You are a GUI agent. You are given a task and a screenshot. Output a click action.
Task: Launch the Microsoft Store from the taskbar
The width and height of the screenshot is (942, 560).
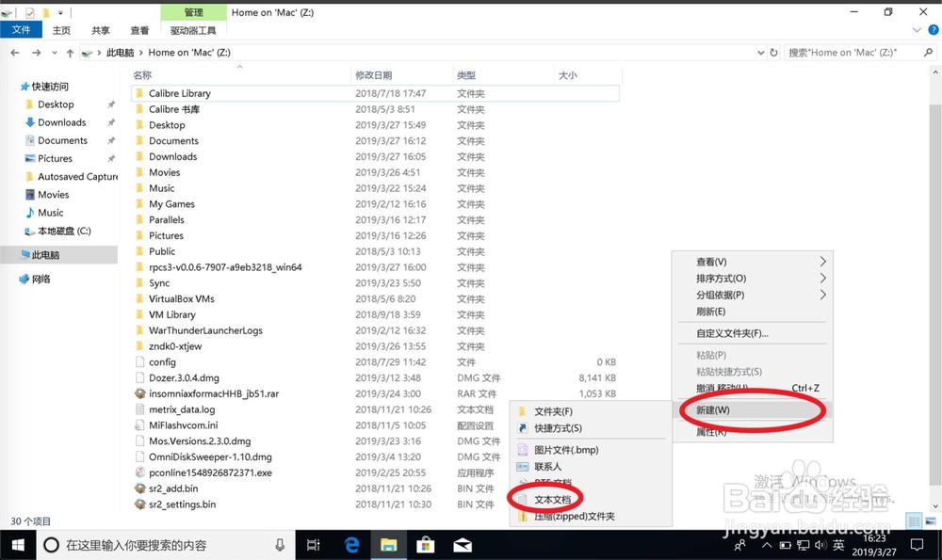tap(425, 544)
